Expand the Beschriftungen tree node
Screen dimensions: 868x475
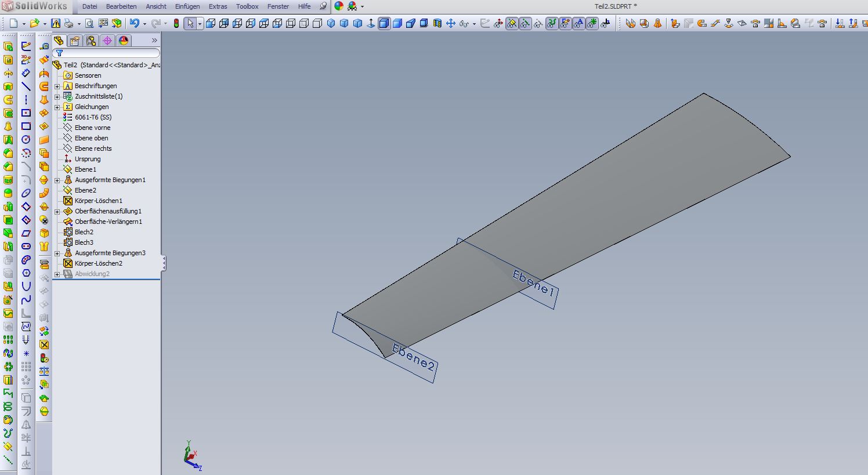coord(57,86)
